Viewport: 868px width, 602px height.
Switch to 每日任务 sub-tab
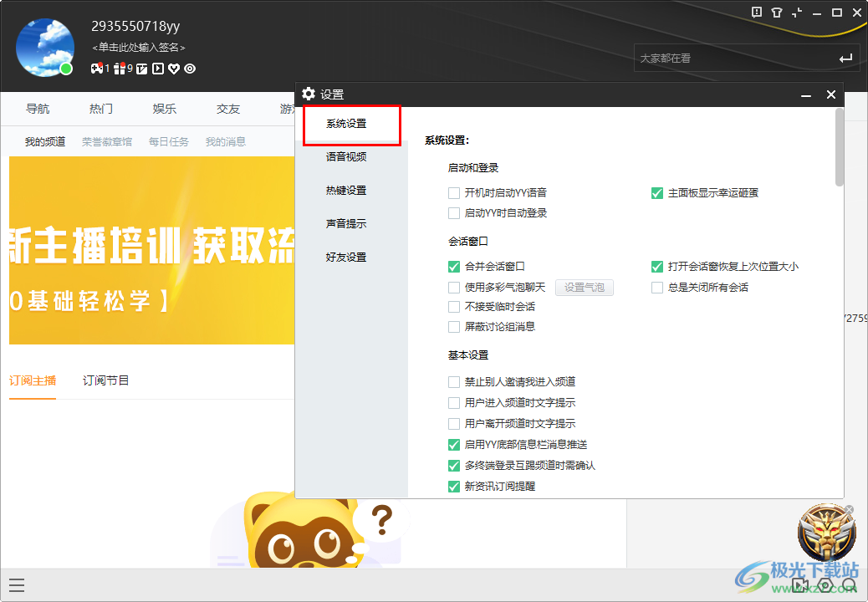coord(168,141)
